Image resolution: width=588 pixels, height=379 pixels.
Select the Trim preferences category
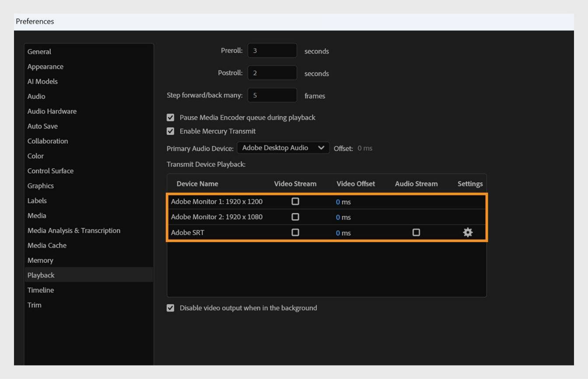[x=35, y=305]
